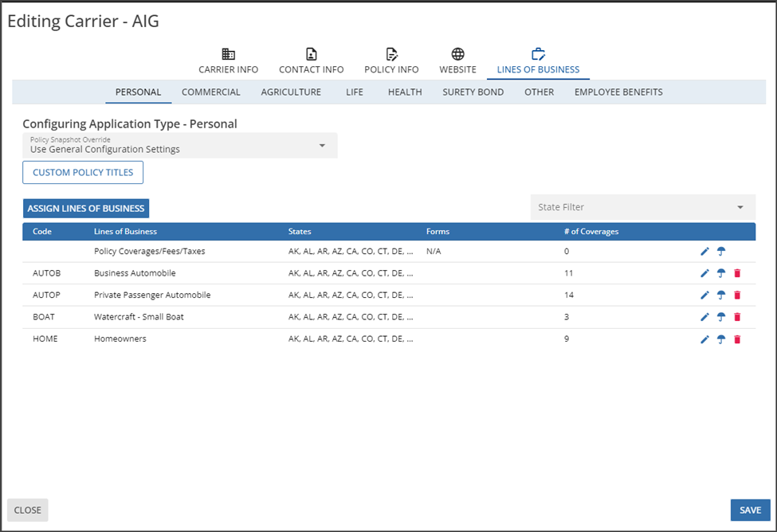Switch to the CARRIER INFO tab label
Screen dimensions: 777x532
[x=229, y=70]
